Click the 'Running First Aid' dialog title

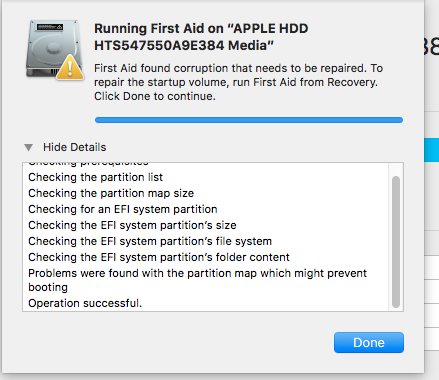pos(201,37)
